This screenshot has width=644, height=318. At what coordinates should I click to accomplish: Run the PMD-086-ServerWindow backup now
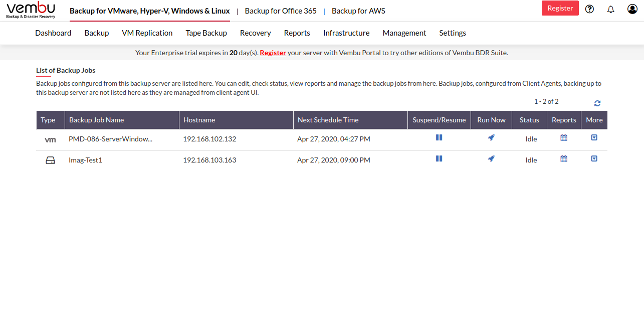click(x=491, y=137)
